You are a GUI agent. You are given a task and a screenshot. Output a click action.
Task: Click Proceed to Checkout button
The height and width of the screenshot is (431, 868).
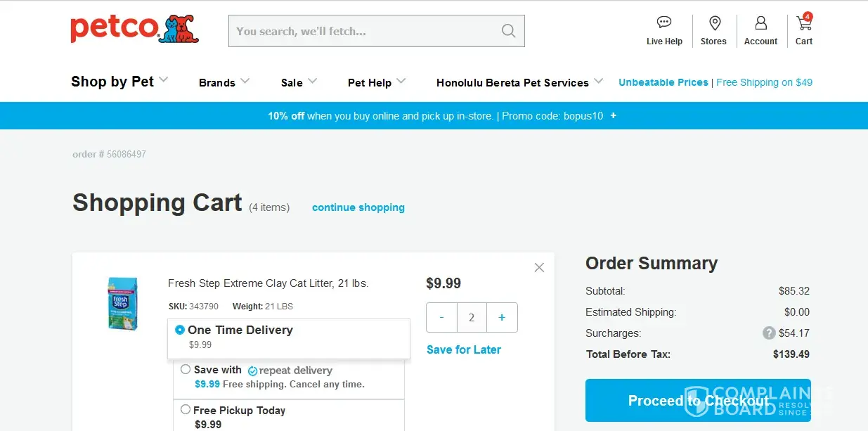point(698,401)
